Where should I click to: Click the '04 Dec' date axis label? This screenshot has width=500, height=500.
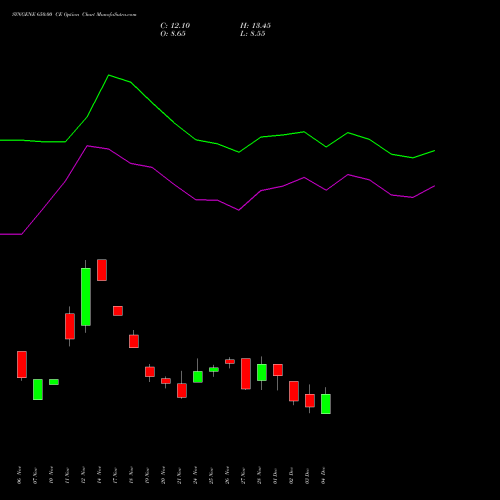pyautogui.click(x=323, y=475)
